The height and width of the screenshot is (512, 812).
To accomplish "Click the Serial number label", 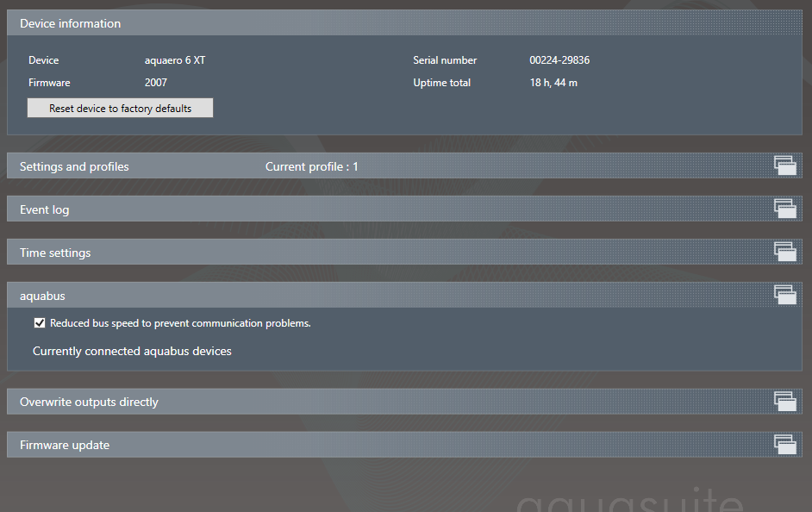I will [x=445, y=60].
